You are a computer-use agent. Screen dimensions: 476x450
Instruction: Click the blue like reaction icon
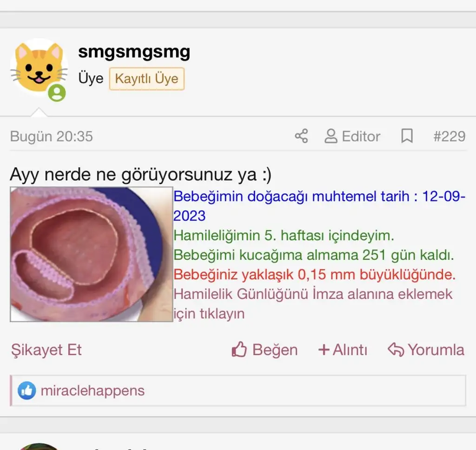pos(27,391)
